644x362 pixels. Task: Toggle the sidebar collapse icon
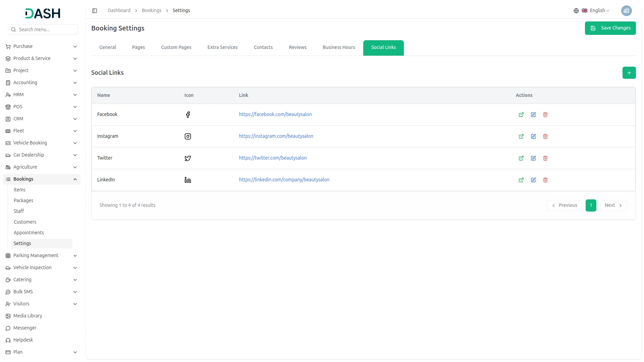(x=95, y=11)
